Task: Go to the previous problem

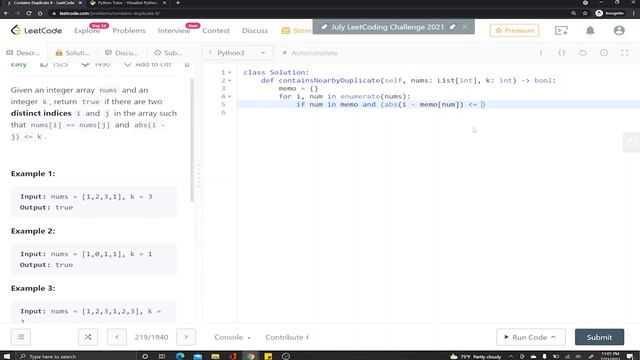Action: point(117,337)
